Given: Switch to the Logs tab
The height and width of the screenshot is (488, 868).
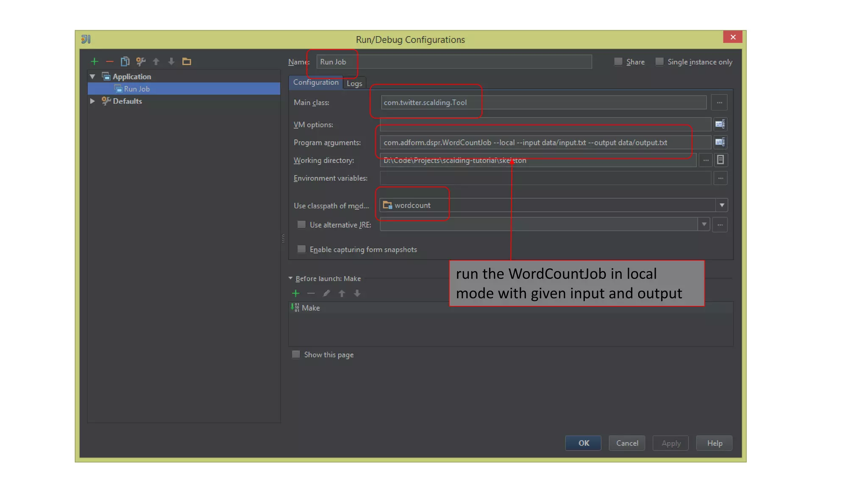Looking at the screenshot, I should tap(354, 83).
